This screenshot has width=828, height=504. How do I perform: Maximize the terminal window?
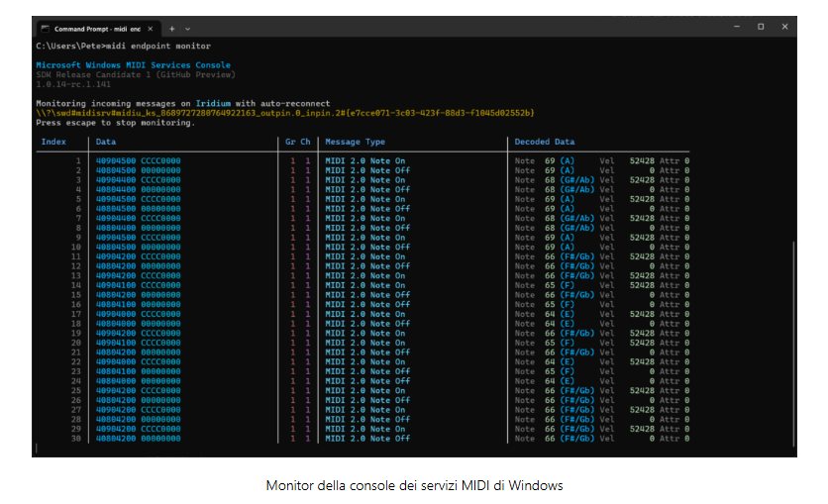pyautogui.click(x=761, y=27)
